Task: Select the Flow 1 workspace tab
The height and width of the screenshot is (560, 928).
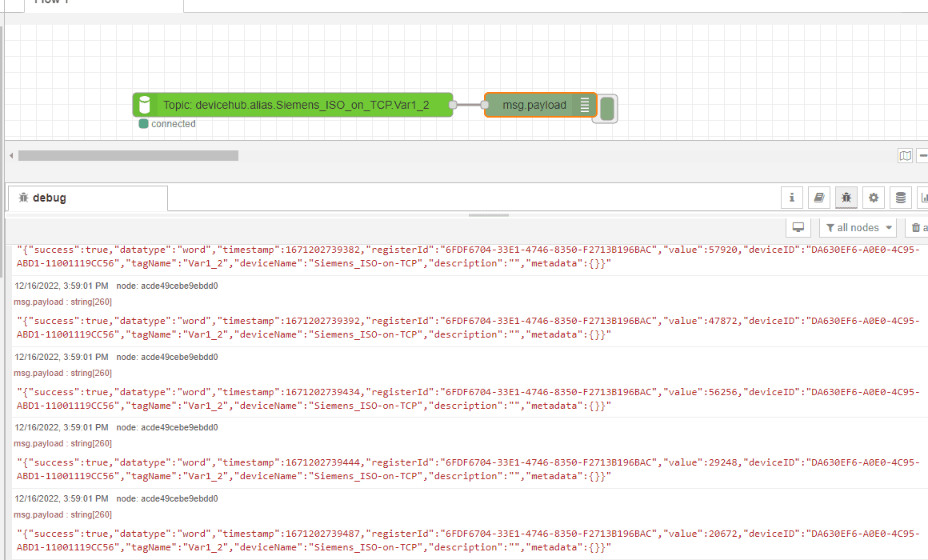Action: 104,4
